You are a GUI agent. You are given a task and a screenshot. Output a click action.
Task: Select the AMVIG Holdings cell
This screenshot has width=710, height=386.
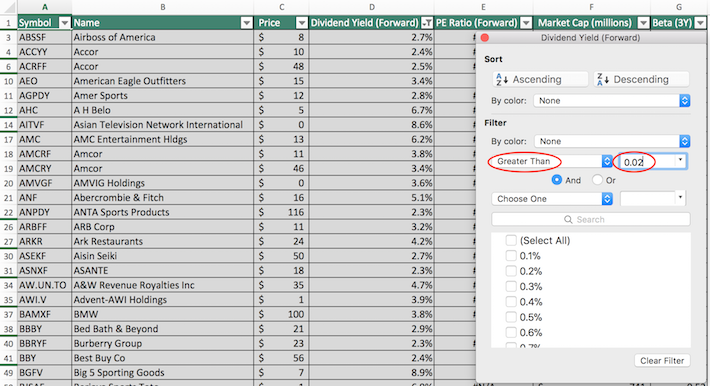[163, 183]
